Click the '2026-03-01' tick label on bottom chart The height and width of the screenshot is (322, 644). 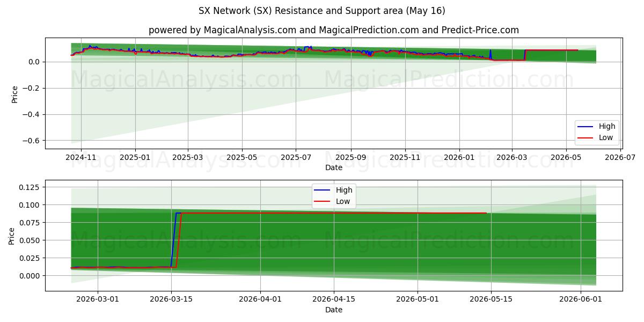98,301
